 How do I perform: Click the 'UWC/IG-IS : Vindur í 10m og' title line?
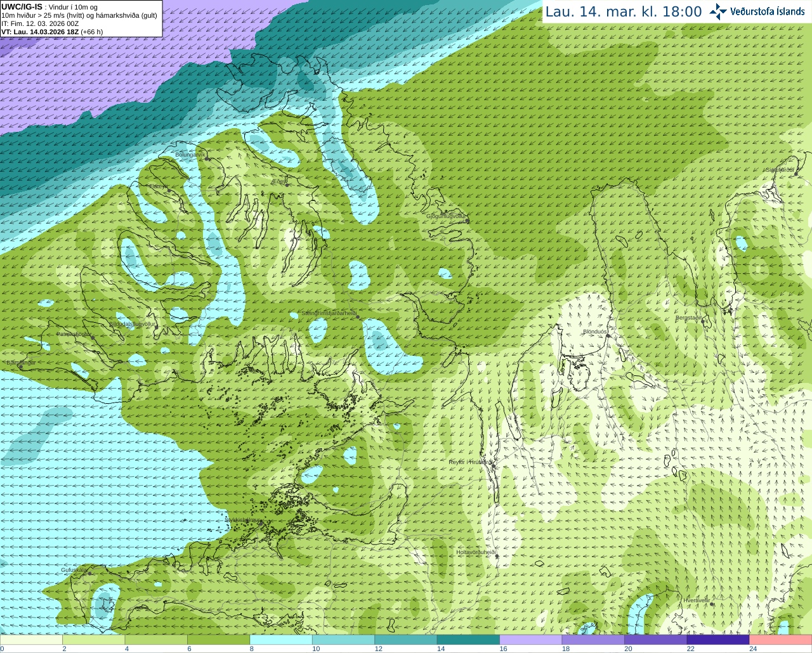click(x=49, y=7)
